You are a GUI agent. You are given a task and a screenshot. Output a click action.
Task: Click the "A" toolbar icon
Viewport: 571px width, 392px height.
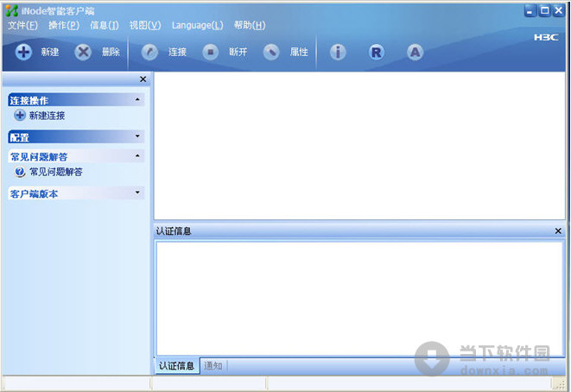(x=415, y=53)
